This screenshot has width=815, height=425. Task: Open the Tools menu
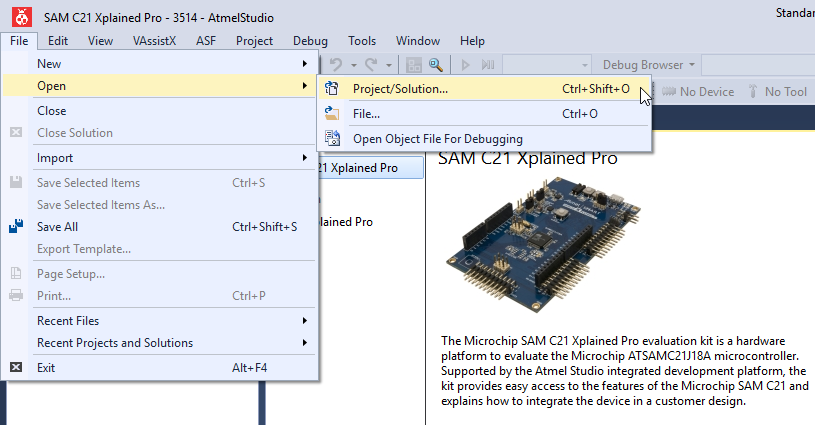362,41
